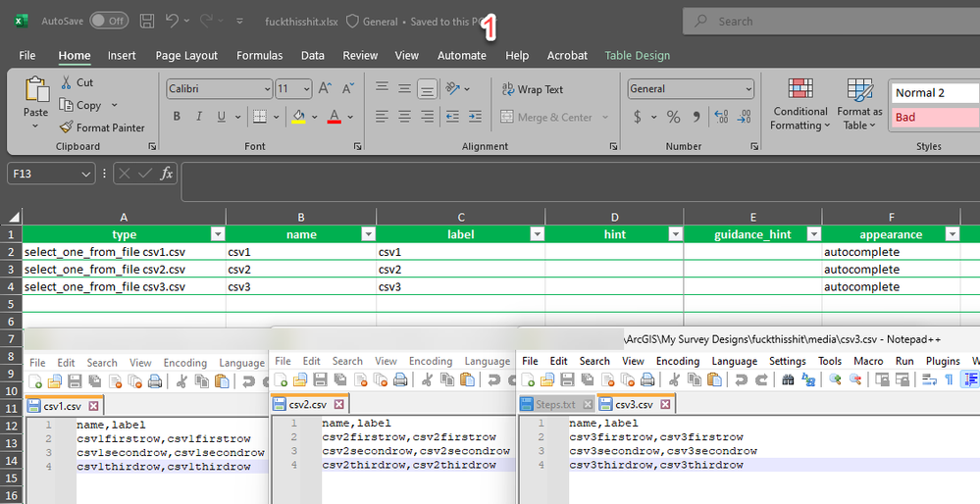Screen dimensions: 980x504
Task: Expand the Name Box F13 dropdown
Action: click(86, 174)
